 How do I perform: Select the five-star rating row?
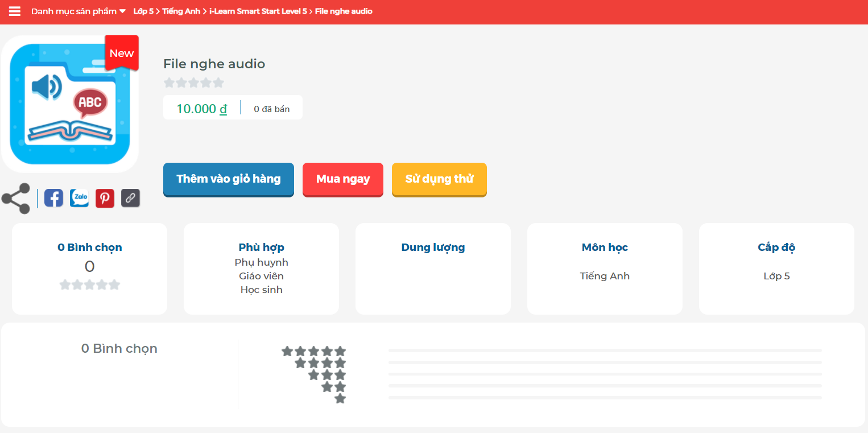point(314,351)
